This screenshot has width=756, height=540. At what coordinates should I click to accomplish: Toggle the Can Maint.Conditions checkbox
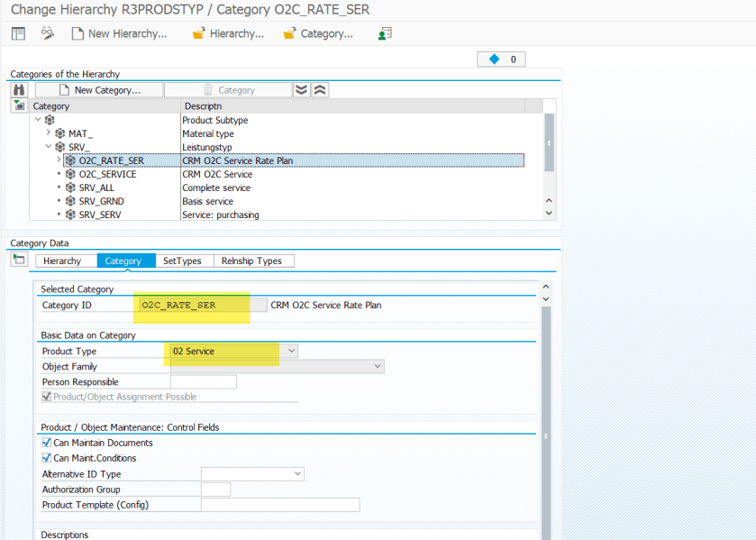(47, 458)
